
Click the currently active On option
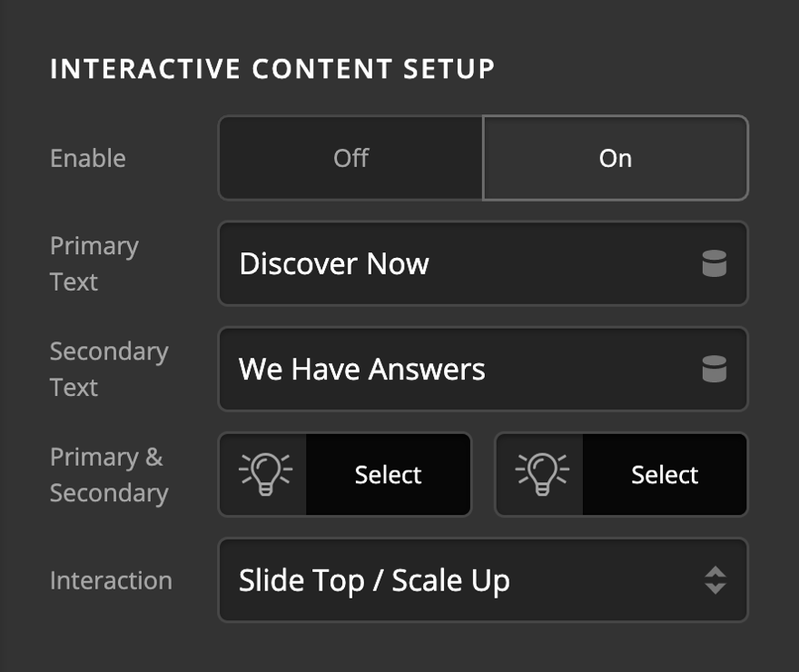pos(616,158)
